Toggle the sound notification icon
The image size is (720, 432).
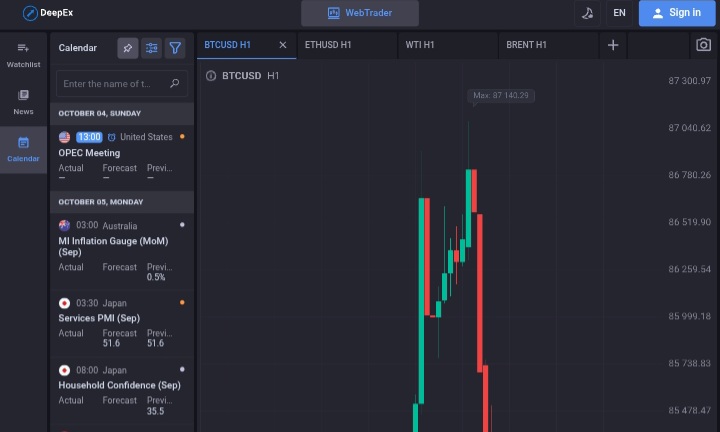tap(587, 13)
